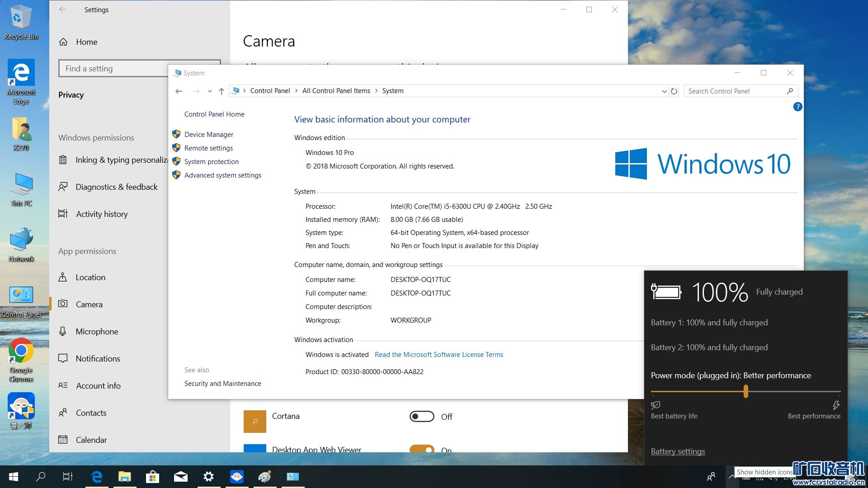Click the Settings window back arrow
Viewport: 868px width, 488px height.
[63, 9]
